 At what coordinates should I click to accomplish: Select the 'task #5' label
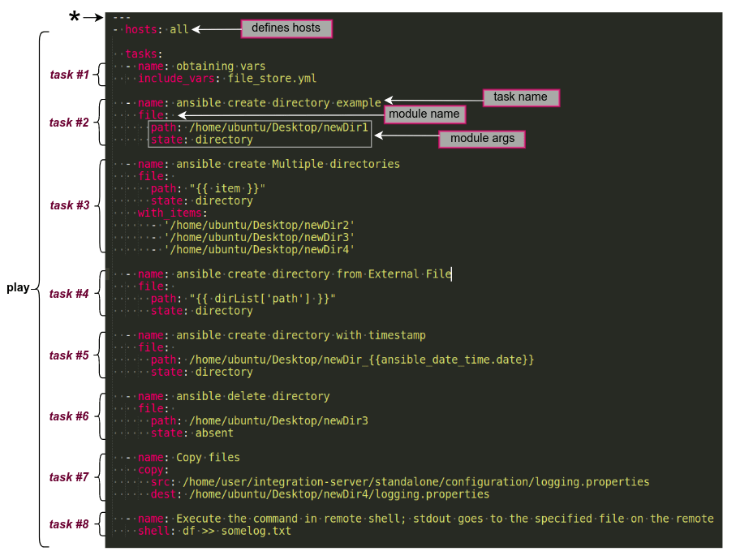[x=69, y=355]
